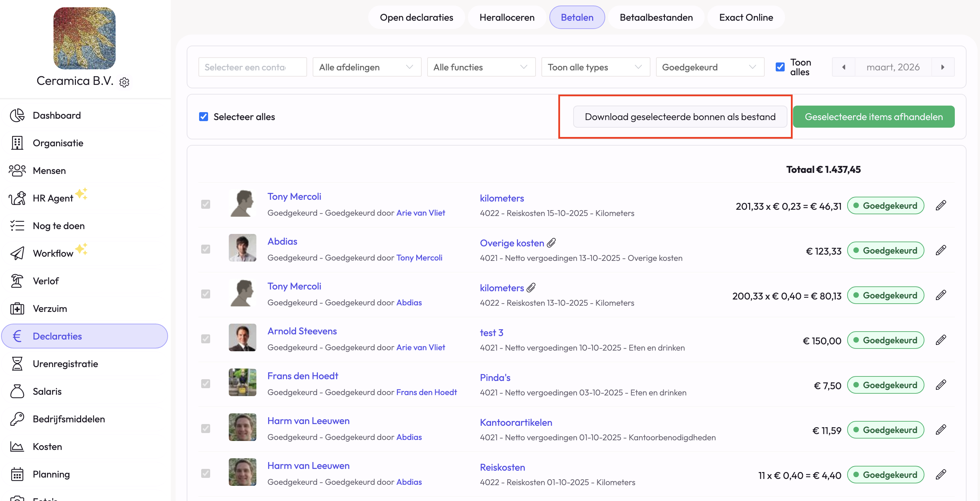Click the Urenregistratie hourglass icon
Image resolution: width=980 pixels, height=501 pixels.
[17, 364]
